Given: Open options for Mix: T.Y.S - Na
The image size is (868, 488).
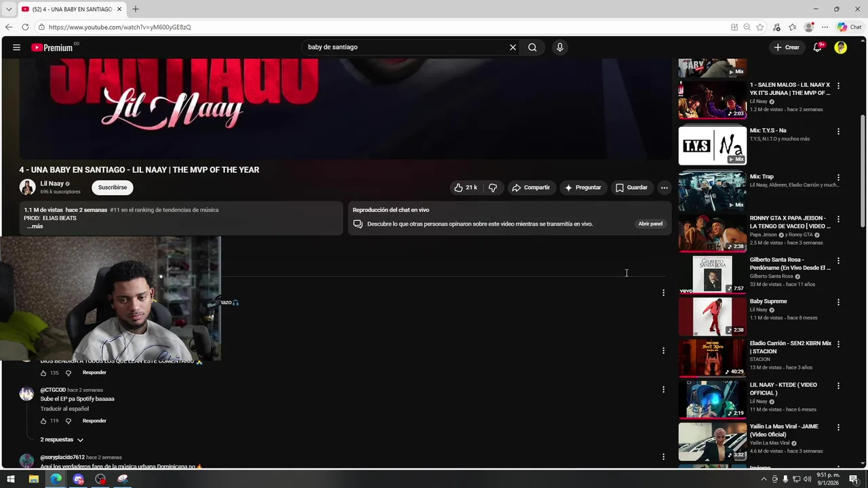Looking at the screenshot, I should 838,131.
